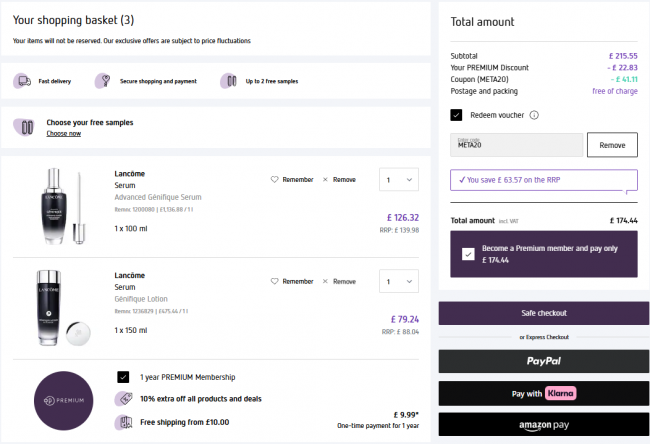Click the Your shopping basket (3) heading
Image resolution: width=650 pixels, height=444 pixels.
coord(73,20)
